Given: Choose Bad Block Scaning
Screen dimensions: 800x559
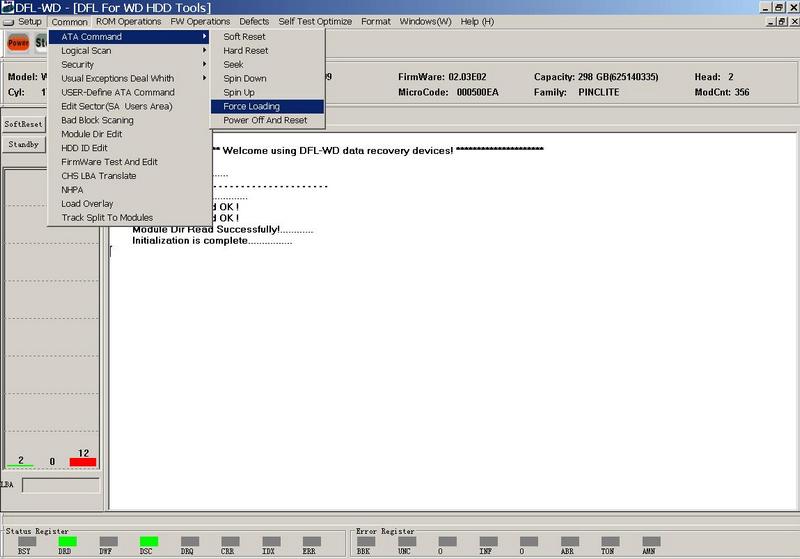Looking at the screenshot, I should coord(129,120).
